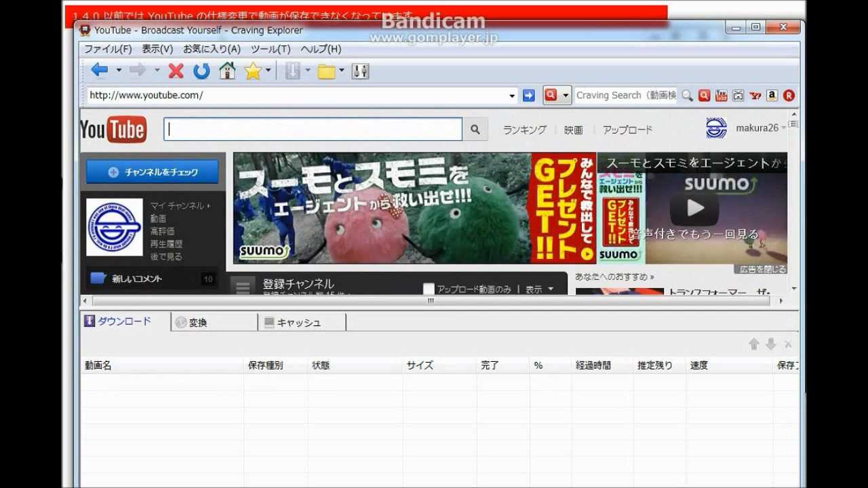Open the options sliders icon in toolbar
868x488 pixels.
click(x=360, y=71)
